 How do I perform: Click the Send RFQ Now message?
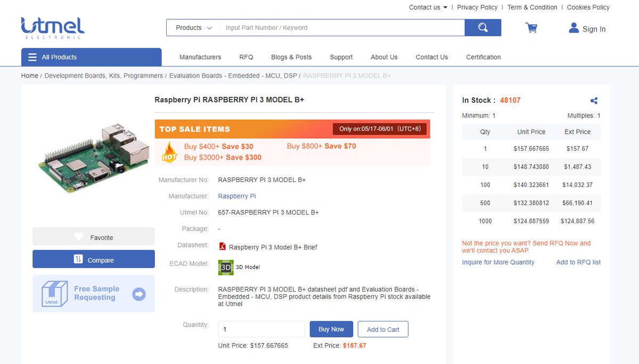526,246
